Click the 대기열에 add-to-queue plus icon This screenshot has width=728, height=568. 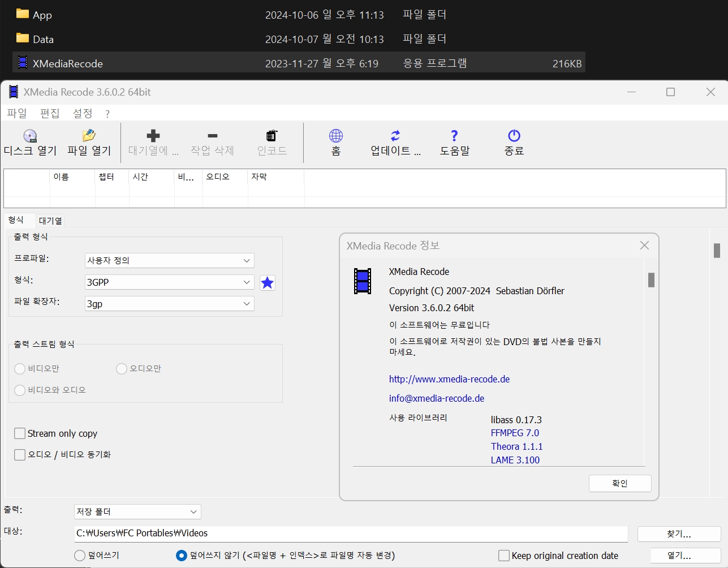click(153, 136)
